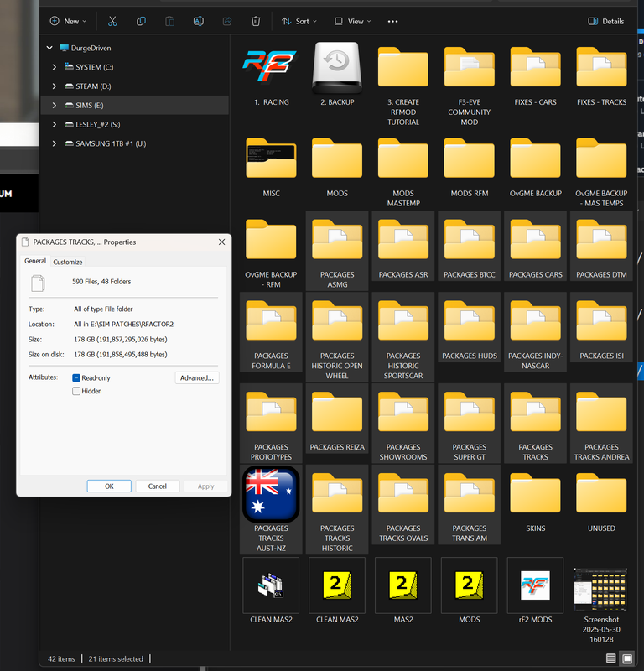Image resolution: width=644 pixels, height=671 pixels.
Task: Select the MODS MASTEMP folder
Action: 403,159
